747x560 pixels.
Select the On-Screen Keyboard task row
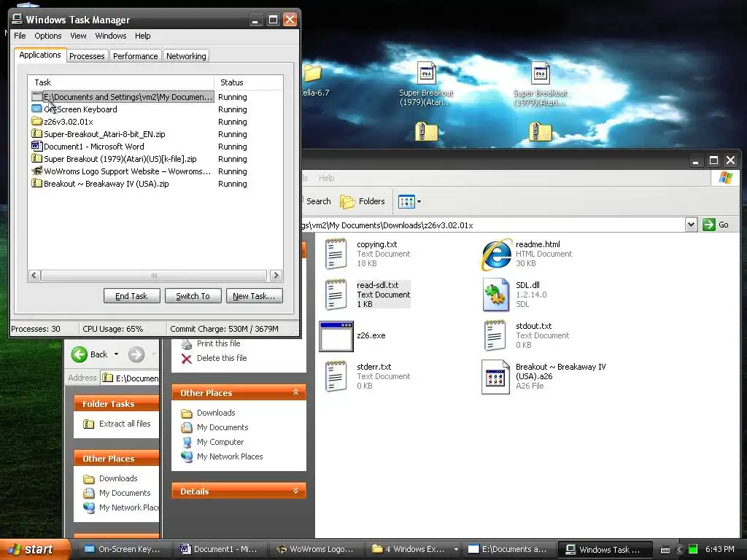[139, 109]
